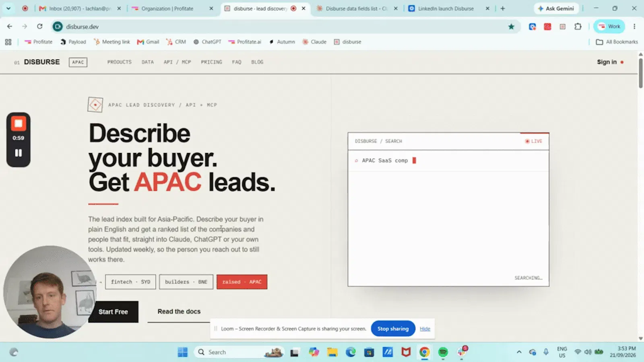This screenshot has width=644, height=362.
Task: Click the APAC badge beside the logo
Action: [x=78, y=62]
